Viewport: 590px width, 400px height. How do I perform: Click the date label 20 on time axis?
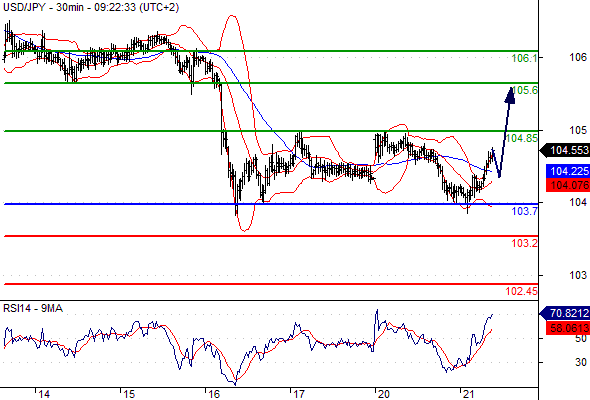pyautogui.click(x=384, y=394)
